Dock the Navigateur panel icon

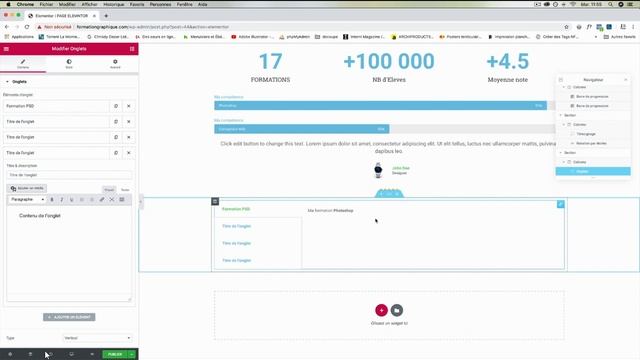(x=561, y=80)
